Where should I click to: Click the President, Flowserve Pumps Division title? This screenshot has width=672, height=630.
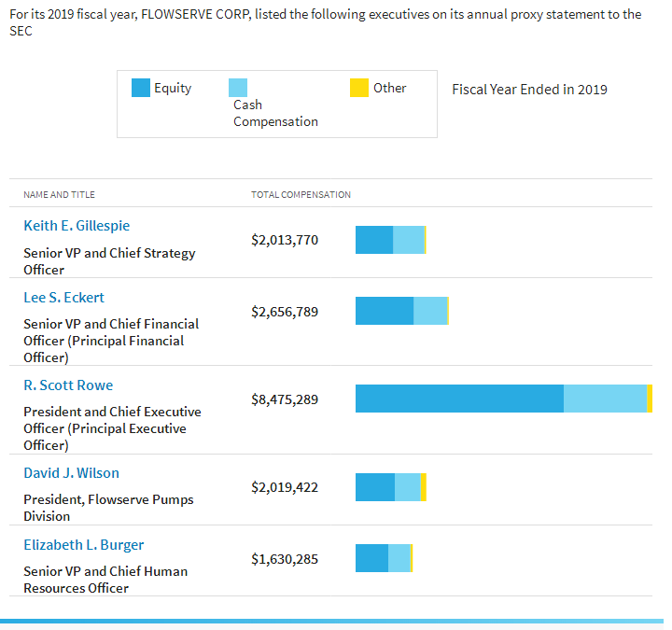tap(108, 508)
